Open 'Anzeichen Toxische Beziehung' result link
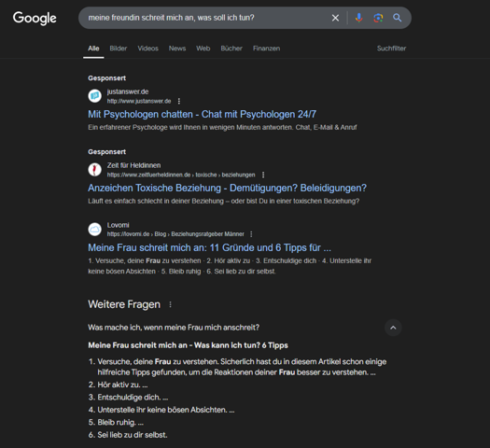The image size is (490, 448). point(227,189)
